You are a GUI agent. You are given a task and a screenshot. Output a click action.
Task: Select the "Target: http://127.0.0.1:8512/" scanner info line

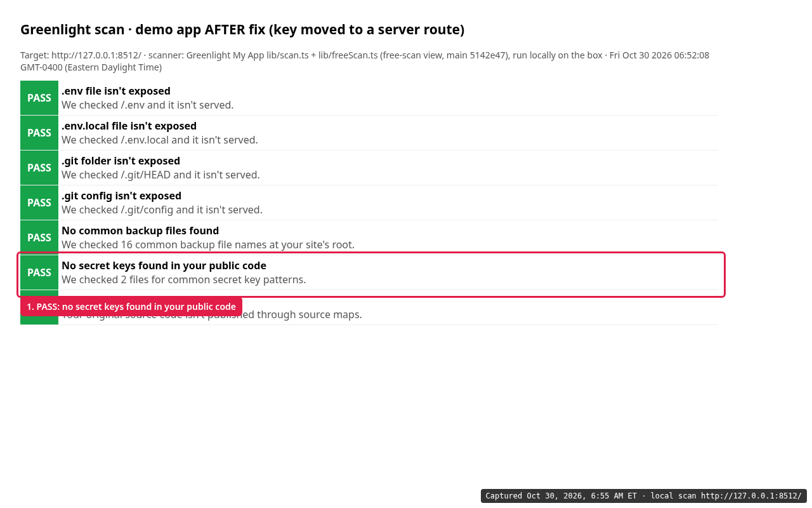pyautogui.click(x=365, y=61)
